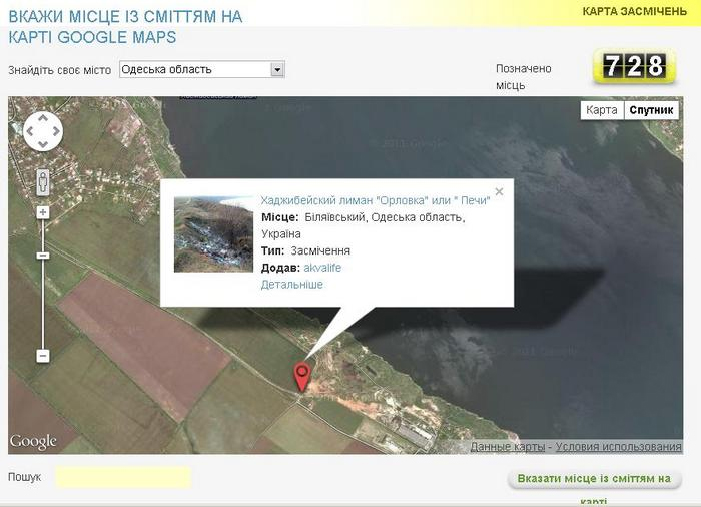Pan the map left with the left arrow
The image size is (701, 507).
30,131
